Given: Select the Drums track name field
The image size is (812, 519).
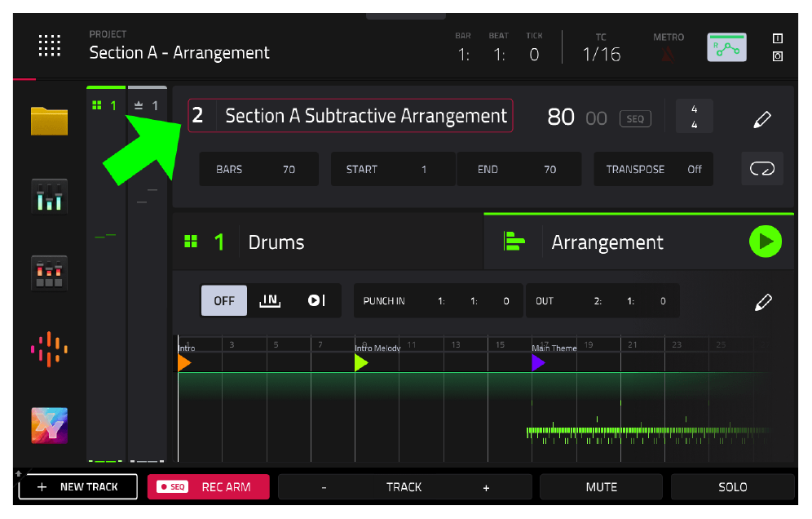Looking at the screenshot, I should (276, 242).
